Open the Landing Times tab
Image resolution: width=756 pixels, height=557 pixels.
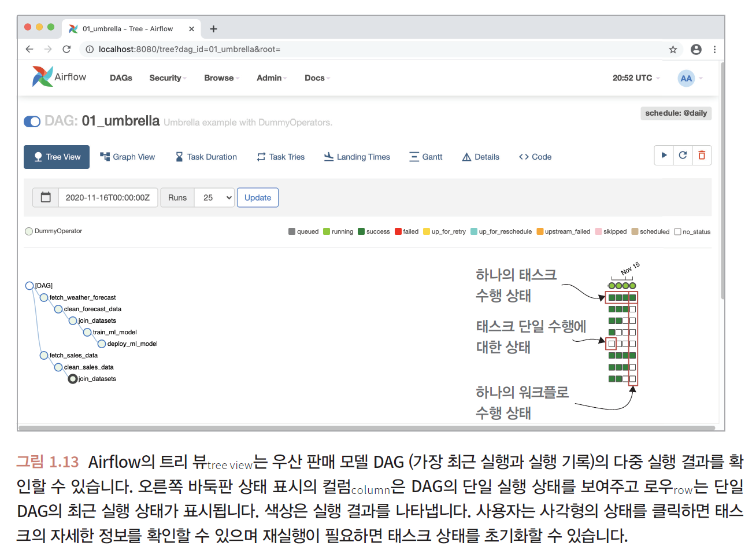pyautogui.click(x=357, y=157)
